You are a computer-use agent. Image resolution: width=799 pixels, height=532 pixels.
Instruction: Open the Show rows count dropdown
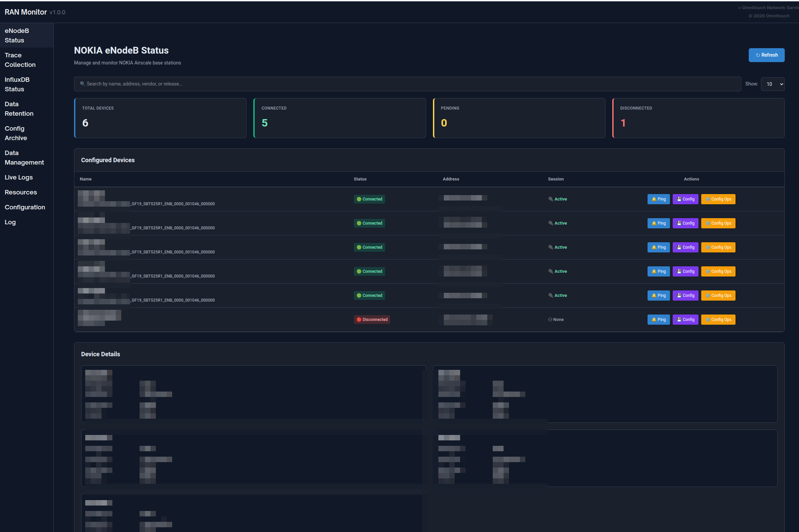(x=772, y=84)
